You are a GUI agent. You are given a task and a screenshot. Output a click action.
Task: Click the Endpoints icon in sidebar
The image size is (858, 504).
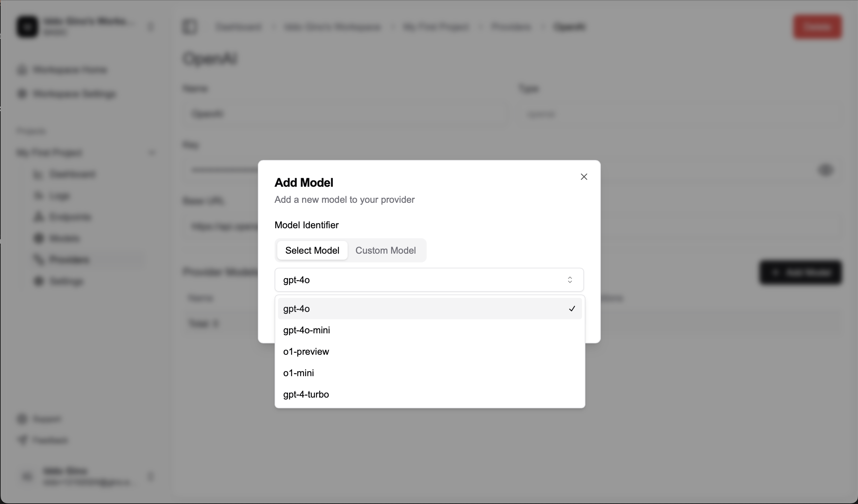(x=38, y=217)
